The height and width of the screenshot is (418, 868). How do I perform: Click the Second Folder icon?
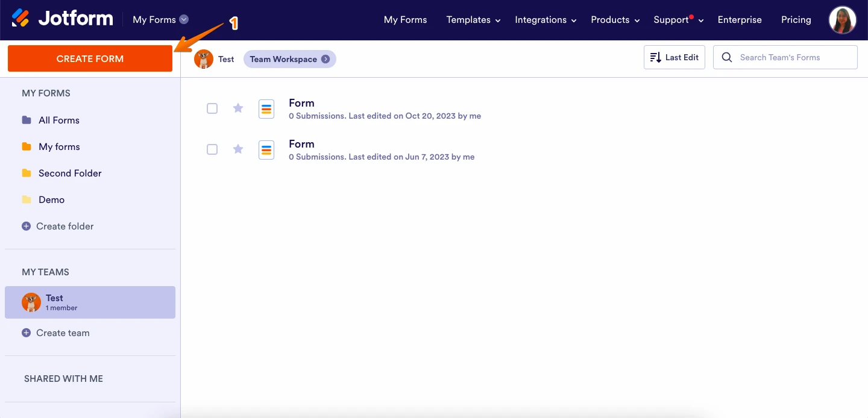tap(27, 173)
